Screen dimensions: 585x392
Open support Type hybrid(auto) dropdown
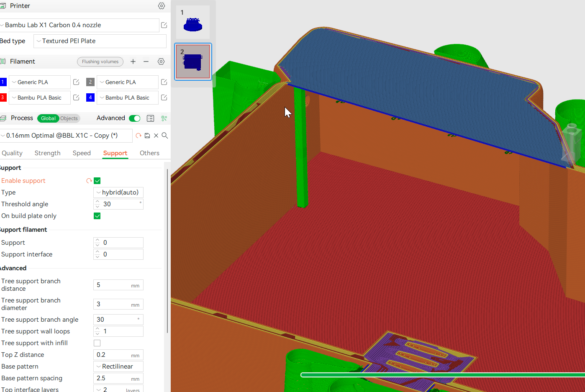coord(118,192)
